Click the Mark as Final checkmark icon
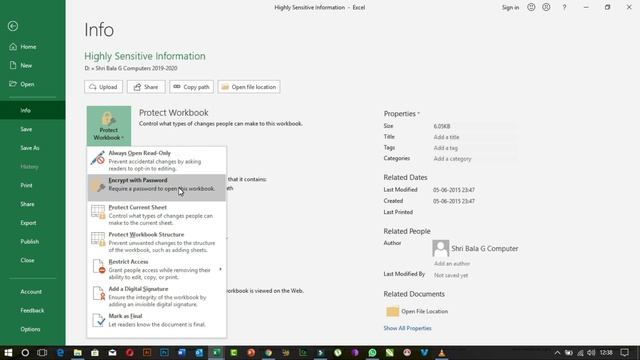Image resolution: width=640 pixels, height=360 pixels. 99,320
